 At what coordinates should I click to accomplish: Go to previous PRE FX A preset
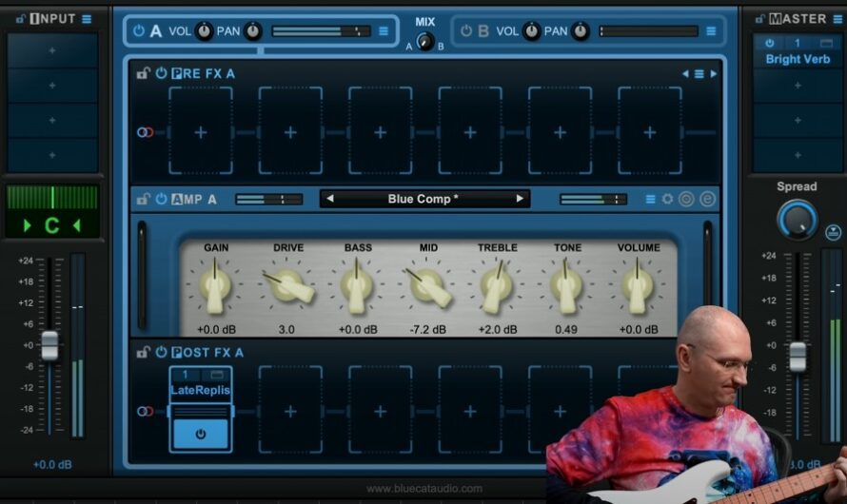pos(685,73)
